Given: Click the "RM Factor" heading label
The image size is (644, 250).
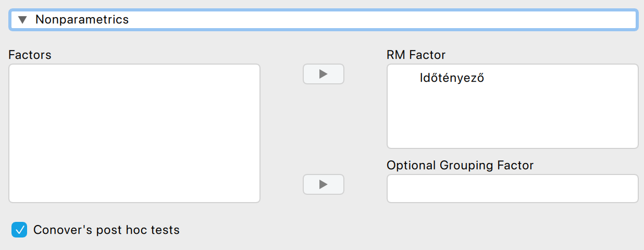Looking at the screenshot, I should pos(416,55).
